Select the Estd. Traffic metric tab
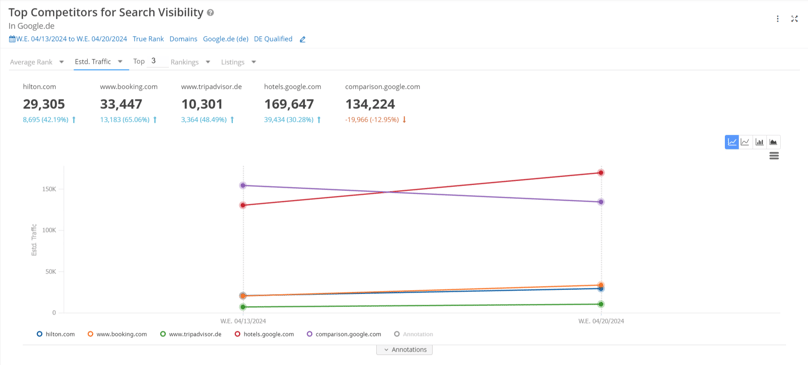 98,62
